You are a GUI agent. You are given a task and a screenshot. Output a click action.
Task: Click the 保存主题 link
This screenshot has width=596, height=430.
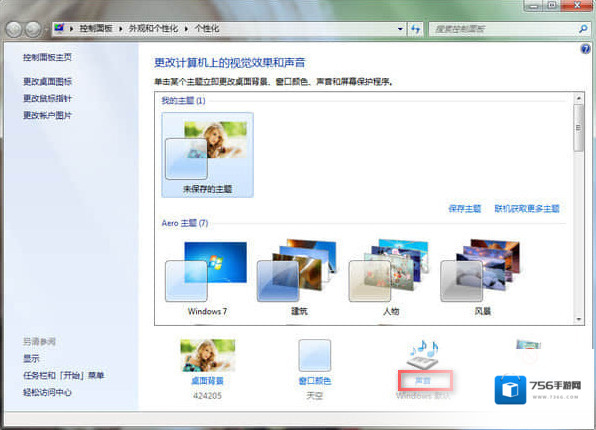(x=464, y=208)
